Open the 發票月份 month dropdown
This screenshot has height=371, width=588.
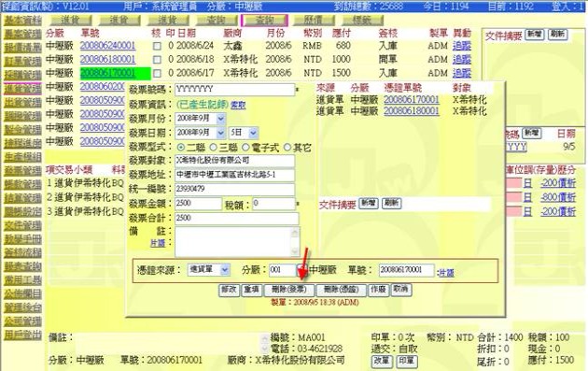click(x=220, y=119)
